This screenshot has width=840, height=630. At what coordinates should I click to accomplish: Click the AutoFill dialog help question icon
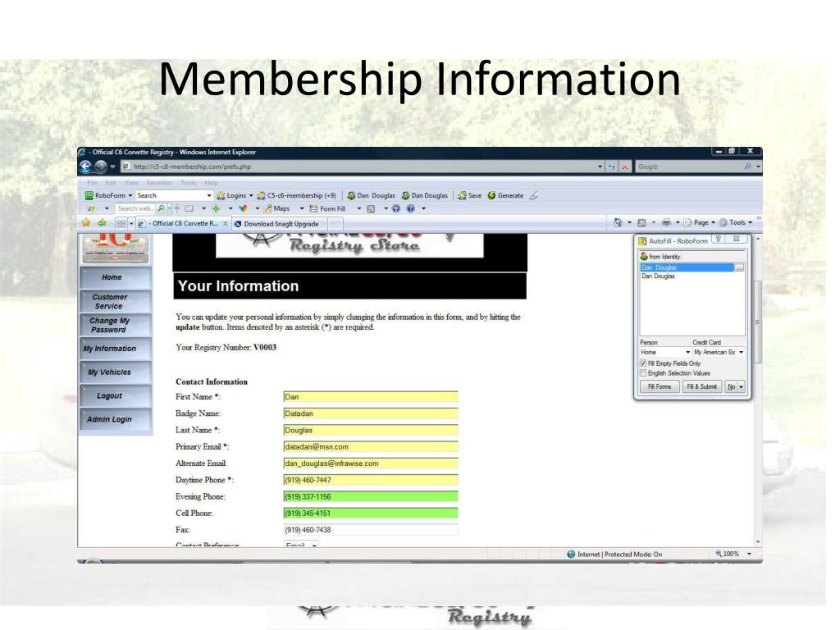(x=719, y=239)
